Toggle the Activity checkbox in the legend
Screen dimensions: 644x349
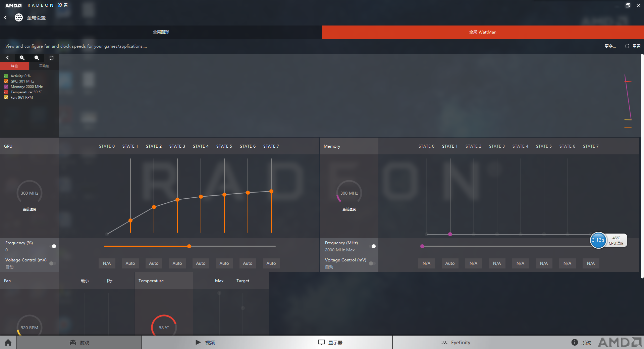[x=6, y=76]
